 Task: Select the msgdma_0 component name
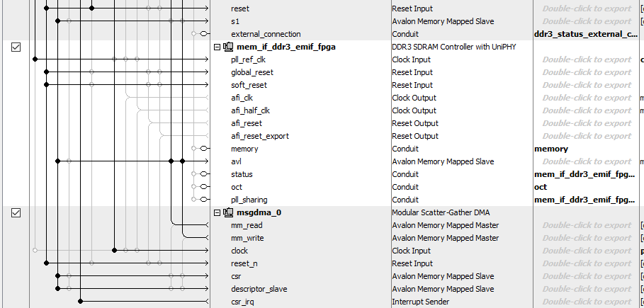click(x=259, y=212)
